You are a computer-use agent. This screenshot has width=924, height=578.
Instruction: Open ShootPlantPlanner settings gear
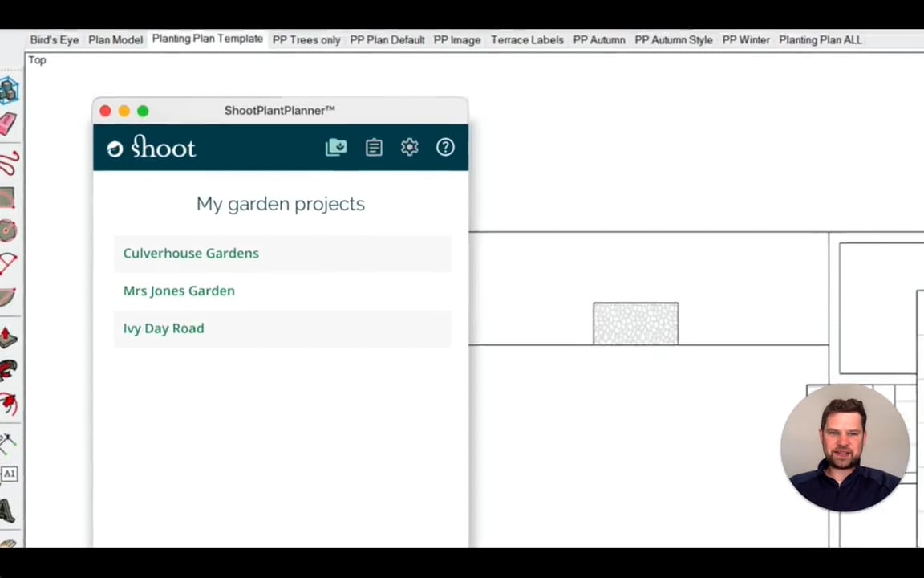click(410, 147)
